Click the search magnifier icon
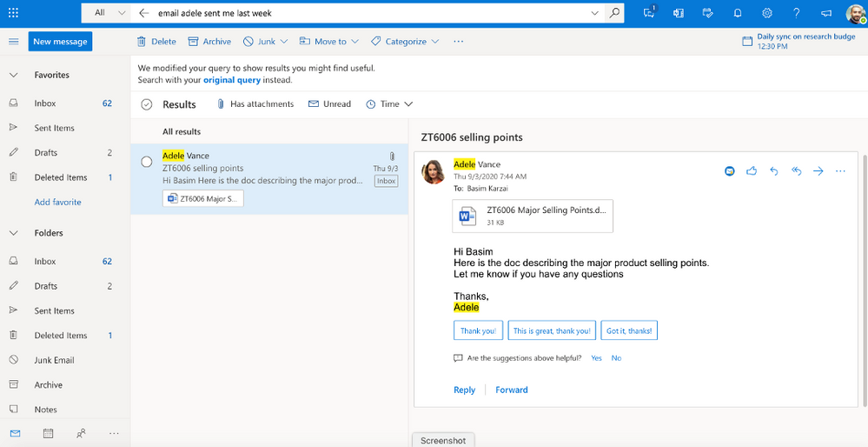This screenshot has width=868, height=447. (613, 13)
